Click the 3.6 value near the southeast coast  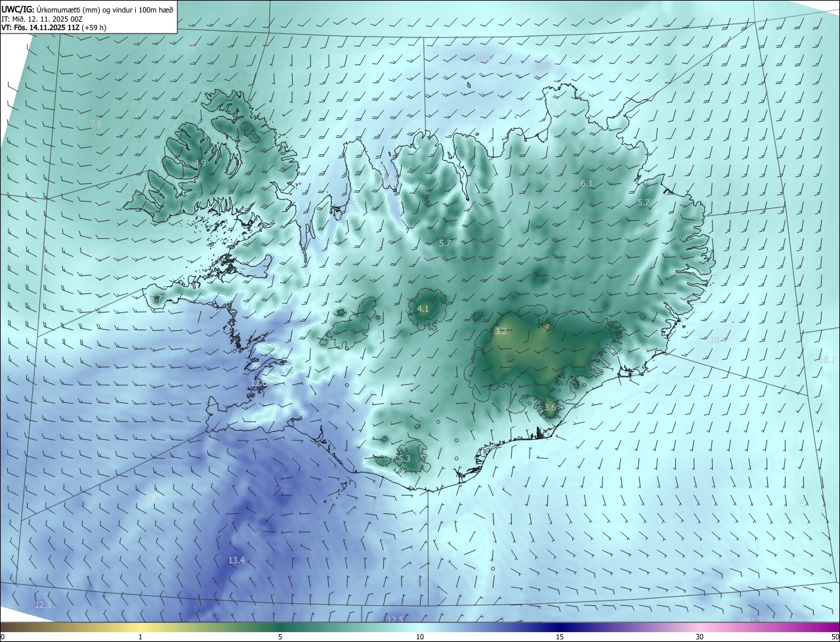(x=550, y=407)
